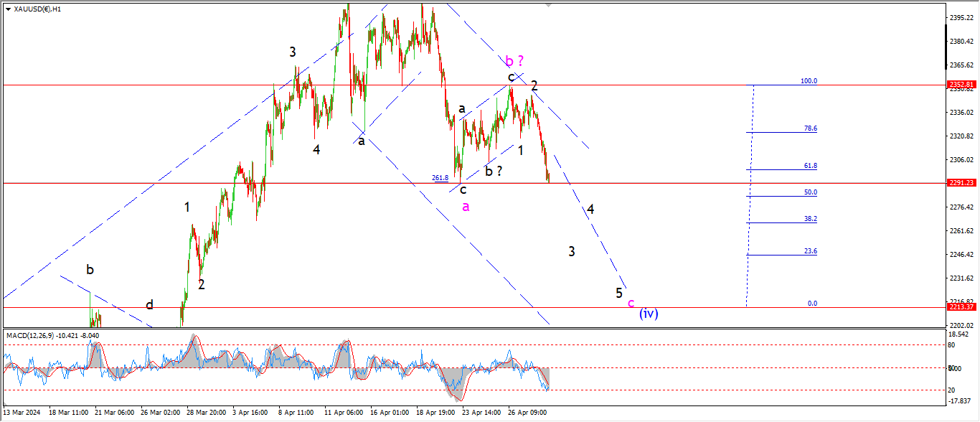This screenshot has height=422, width=980.
Task: Click the Fibonacci 23.6 level label
Action: coord(811,251)
